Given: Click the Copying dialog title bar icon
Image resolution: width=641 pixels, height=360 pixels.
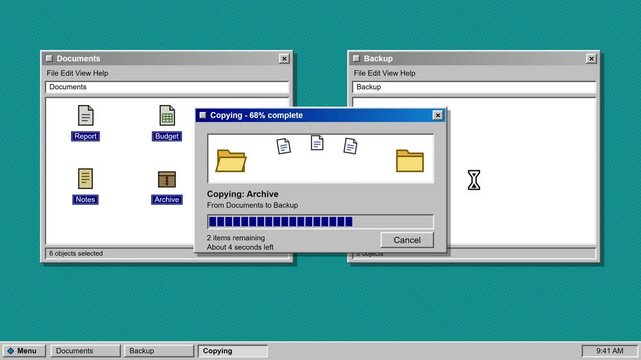Looking at the screenshot, I should tap(202, 115).
